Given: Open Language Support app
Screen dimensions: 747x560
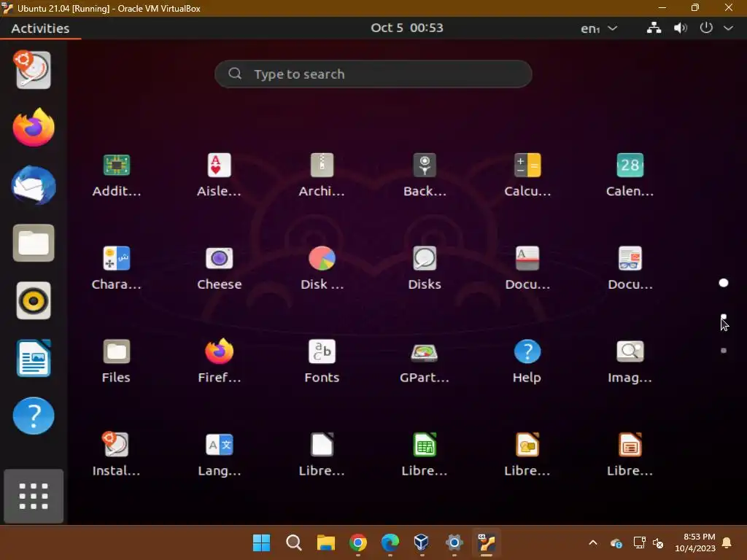Looking at the screenshot, I should pos(219,454).
